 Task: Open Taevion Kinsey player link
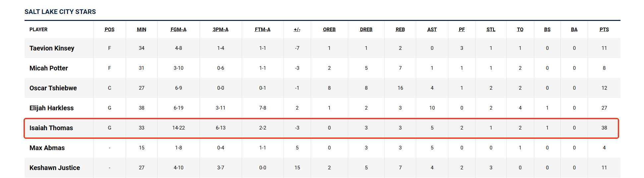point(52,48)
